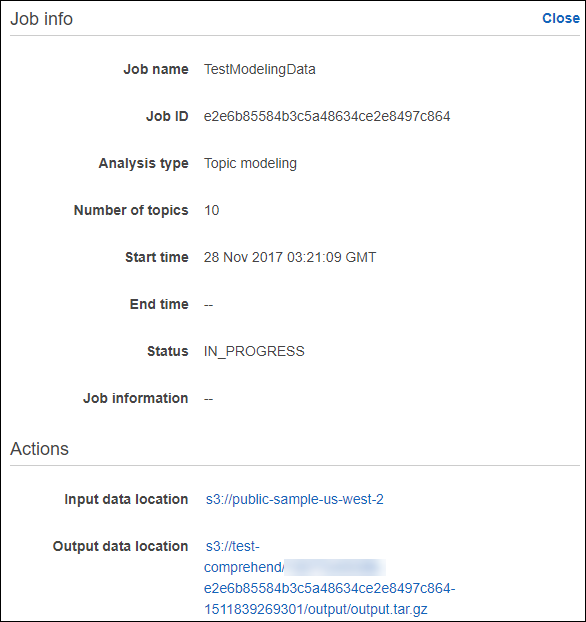Click the Number of topics label
Image resolution: width=586 pixels, height=622 pixels.
pos(131,210)
